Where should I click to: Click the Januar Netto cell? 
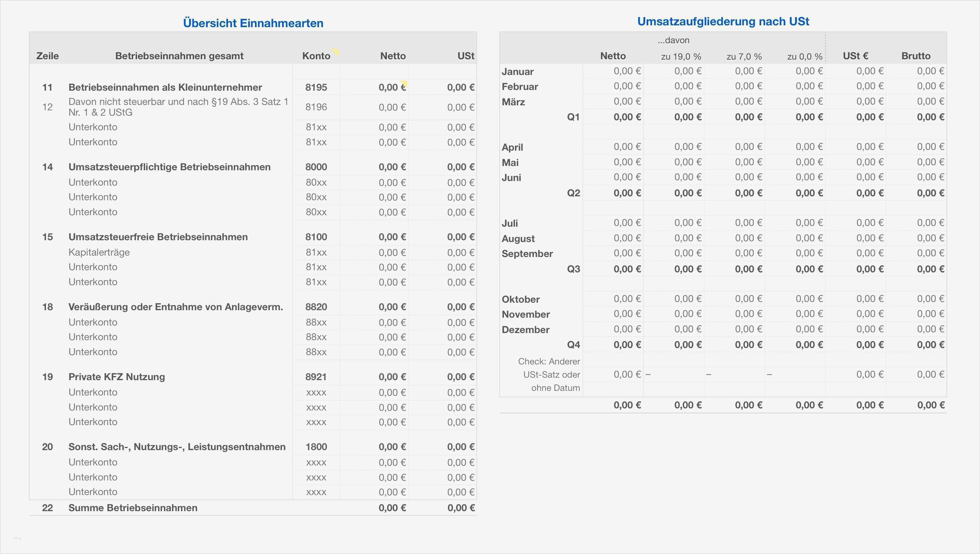point(627,71)
